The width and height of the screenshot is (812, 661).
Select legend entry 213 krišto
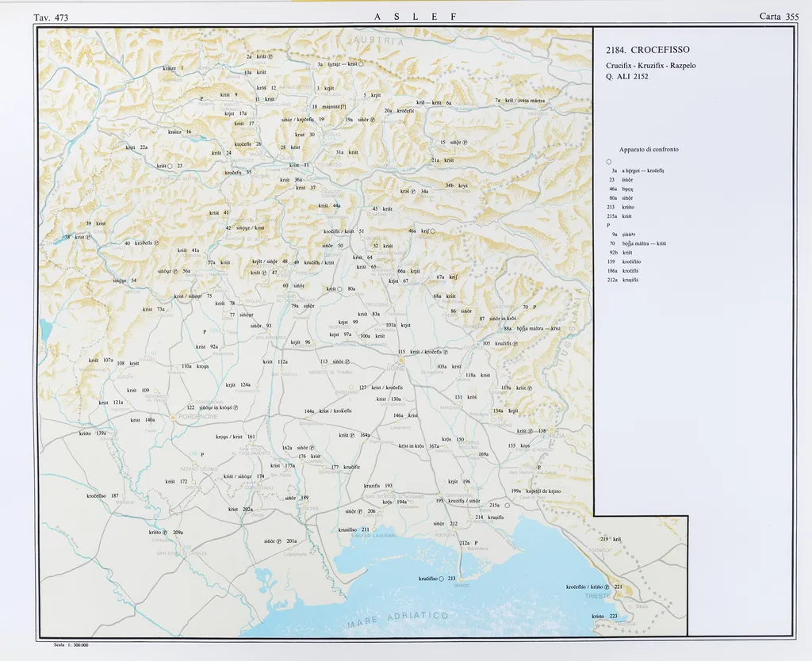point(622,207)
